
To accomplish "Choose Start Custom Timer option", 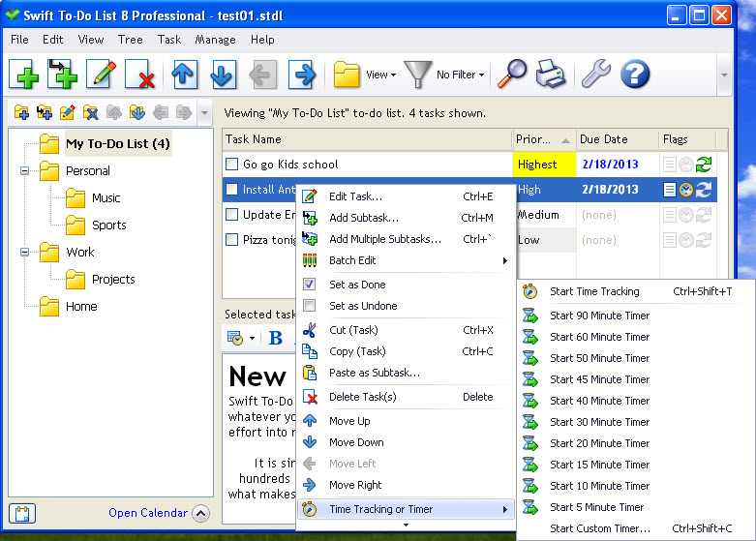I will click(635, 528).
